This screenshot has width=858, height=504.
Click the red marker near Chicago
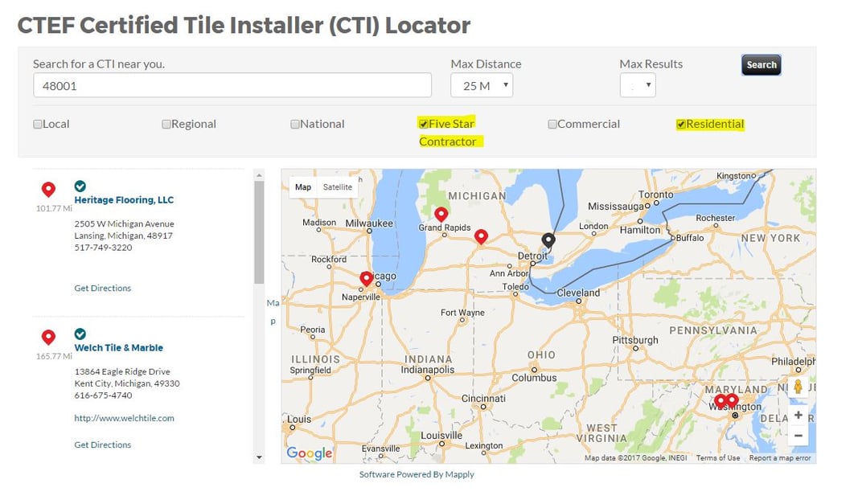click(367, 277)
